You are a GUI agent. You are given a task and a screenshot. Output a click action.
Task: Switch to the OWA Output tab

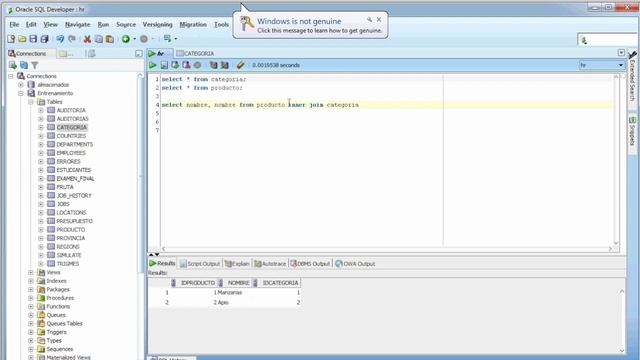click(355, 264)
